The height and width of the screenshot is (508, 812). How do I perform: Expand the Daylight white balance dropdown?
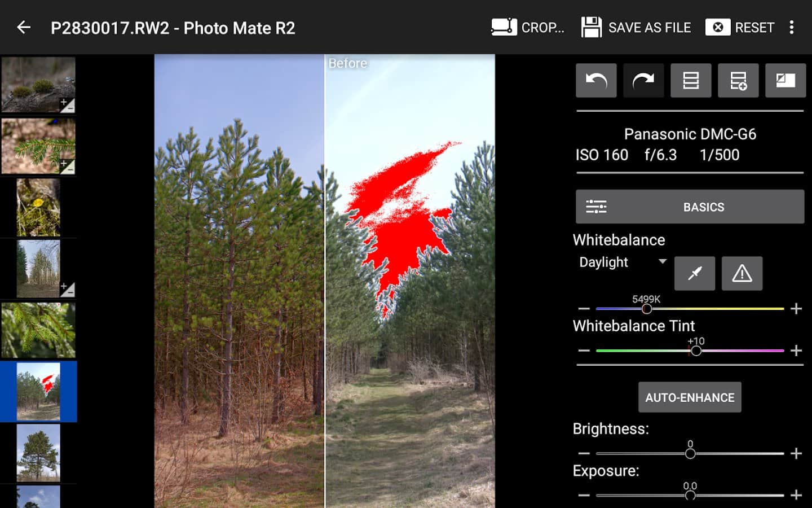click(x=623, y=262)
